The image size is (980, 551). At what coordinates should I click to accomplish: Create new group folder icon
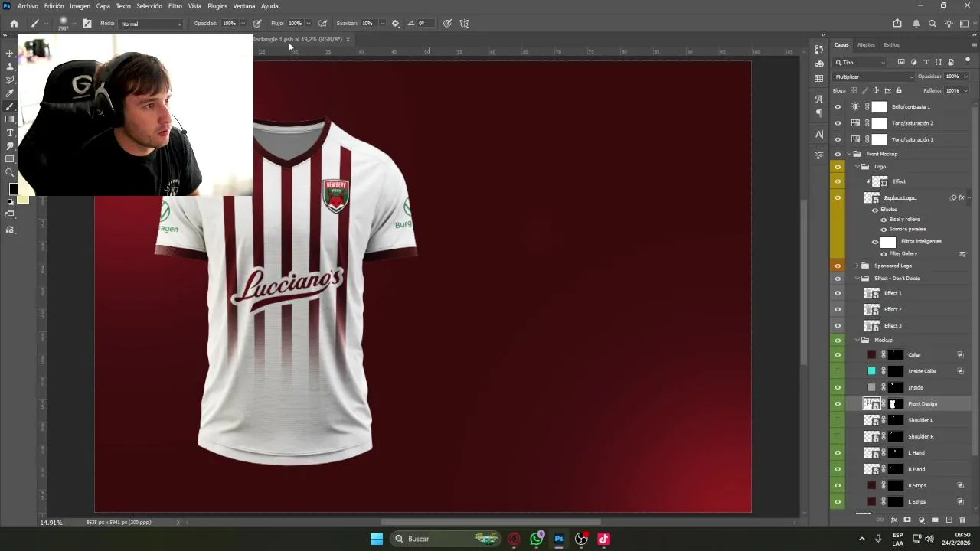click(x=935, y=520)
